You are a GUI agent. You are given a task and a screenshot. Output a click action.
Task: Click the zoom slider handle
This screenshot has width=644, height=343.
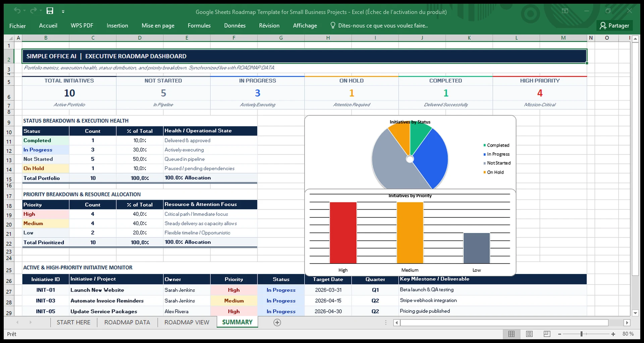(582, 334)
